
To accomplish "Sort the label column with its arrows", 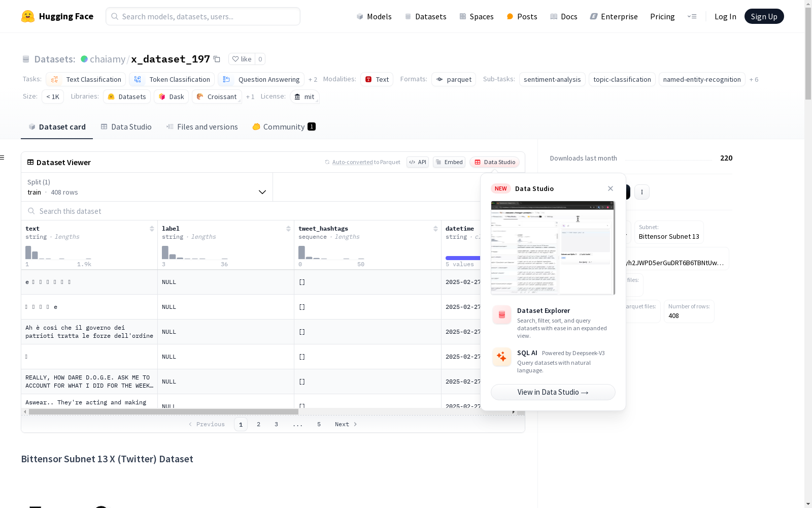I will tap(288, 229).
